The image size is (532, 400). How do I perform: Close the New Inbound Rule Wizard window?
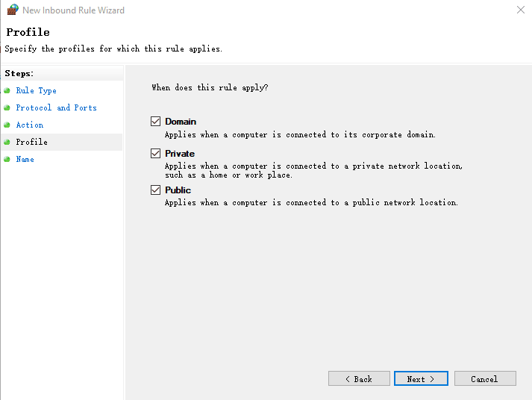click(x=520, y=10)
